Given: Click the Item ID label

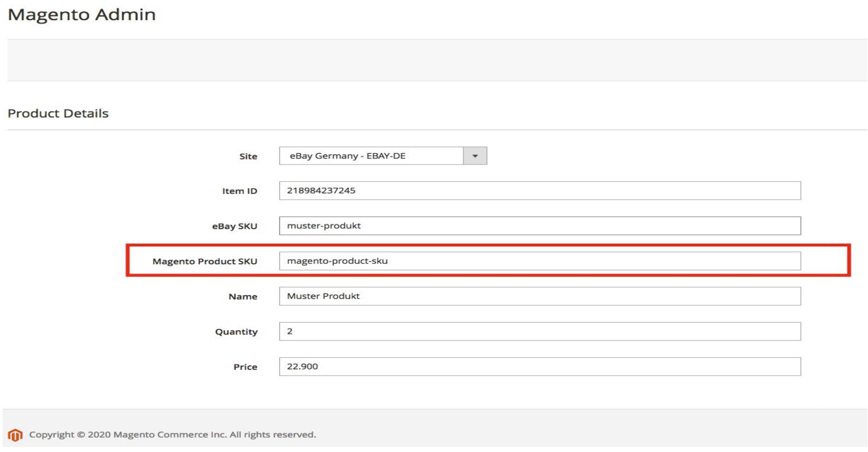Looking at the screenshot, I should point(239,191).
